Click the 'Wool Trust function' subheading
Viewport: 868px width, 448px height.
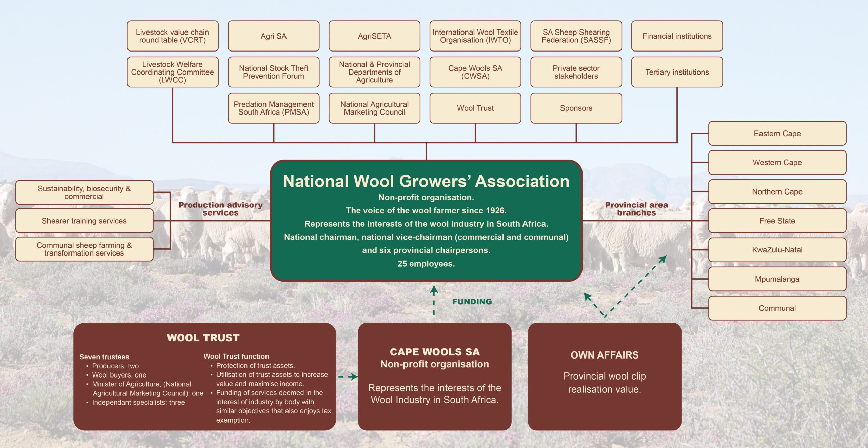[x=236, y=357]
